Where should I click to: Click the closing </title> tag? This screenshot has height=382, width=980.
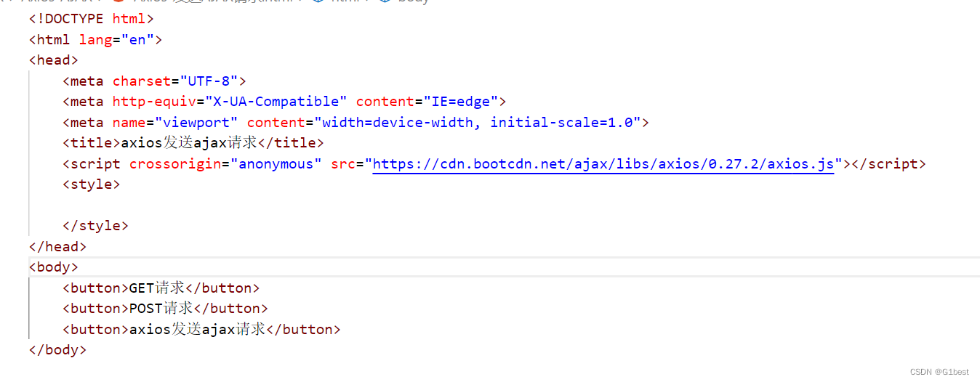tap(292, 143)
